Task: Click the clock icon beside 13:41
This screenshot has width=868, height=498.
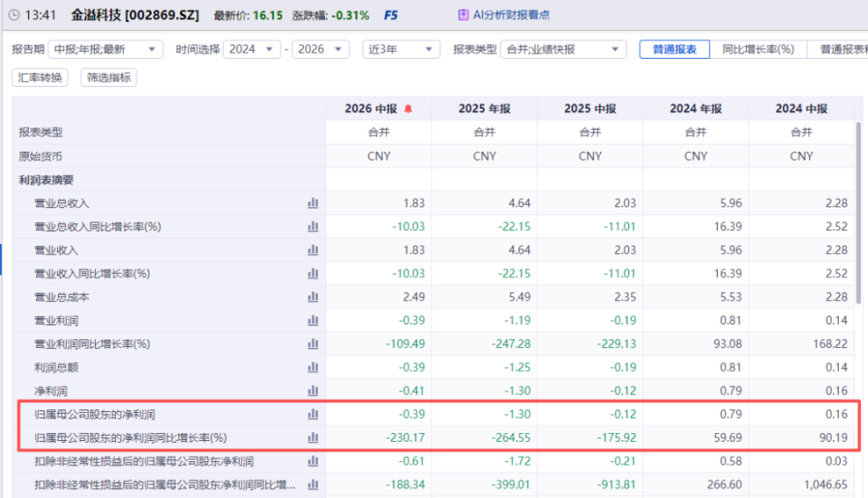Action: point(14,15)
